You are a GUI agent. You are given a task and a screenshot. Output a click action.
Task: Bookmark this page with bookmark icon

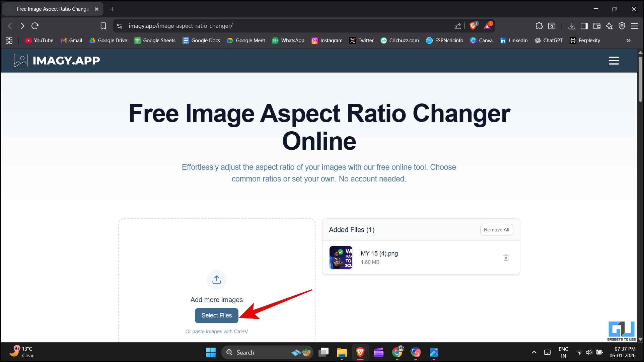103,26
